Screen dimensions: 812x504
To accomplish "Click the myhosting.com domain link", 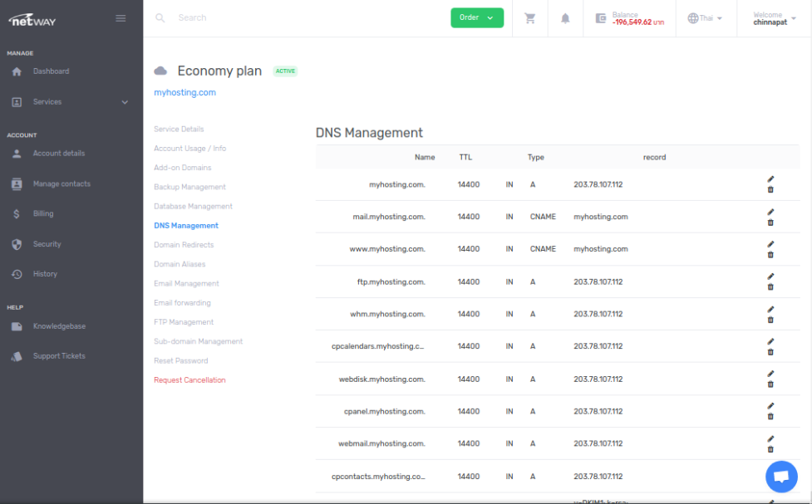I will click(x=185, y=93).
